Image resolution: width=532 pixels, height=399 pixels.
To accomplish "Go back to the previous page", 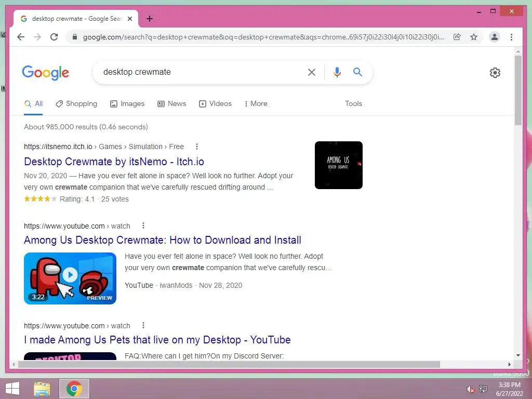I will pos(21,37).
